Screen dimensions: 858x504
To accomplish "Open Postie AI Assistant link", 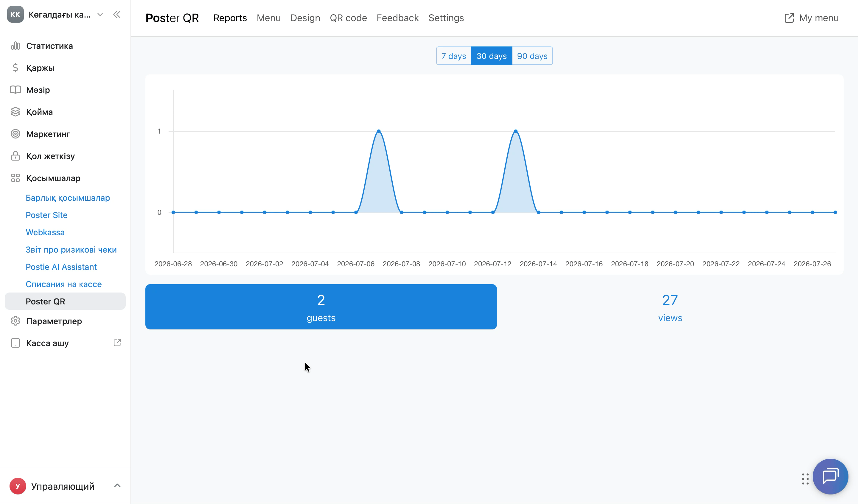I will coord(61,267).
